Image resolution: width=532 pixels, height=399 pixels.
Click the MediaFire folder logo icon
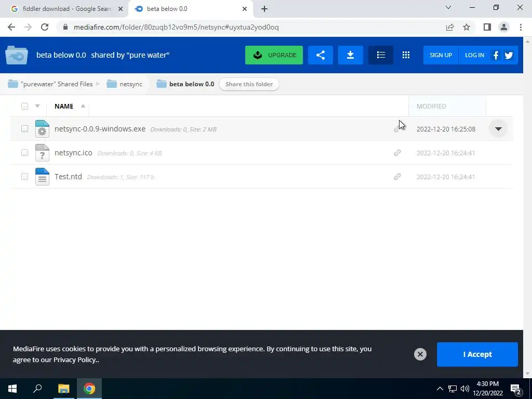click(x=17, y=55)
